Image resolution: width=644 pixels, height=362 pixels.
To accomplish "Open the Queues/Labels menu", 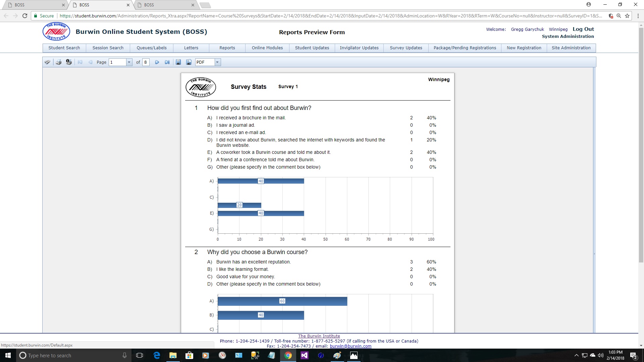I will tap(152, 48).
